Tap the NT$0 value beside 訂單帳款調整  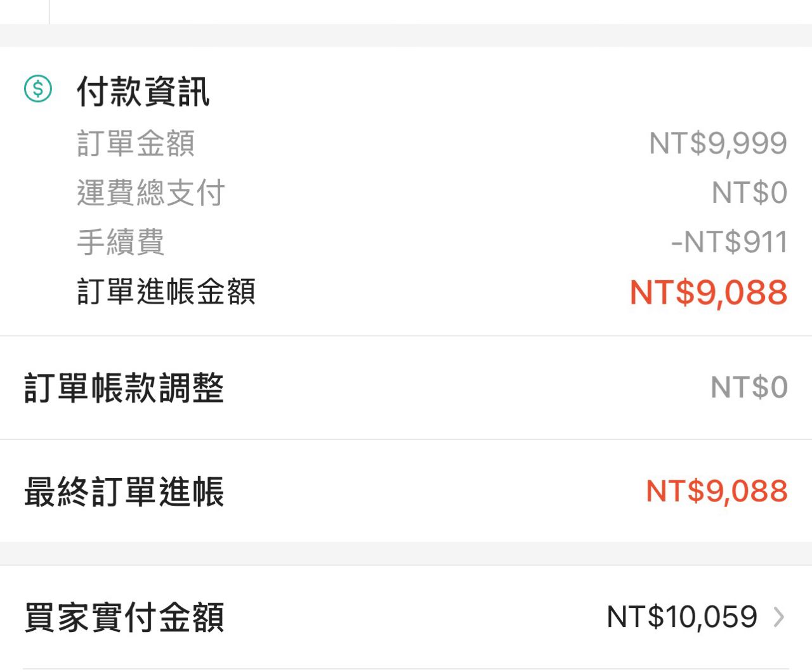(x=749, y=387)
